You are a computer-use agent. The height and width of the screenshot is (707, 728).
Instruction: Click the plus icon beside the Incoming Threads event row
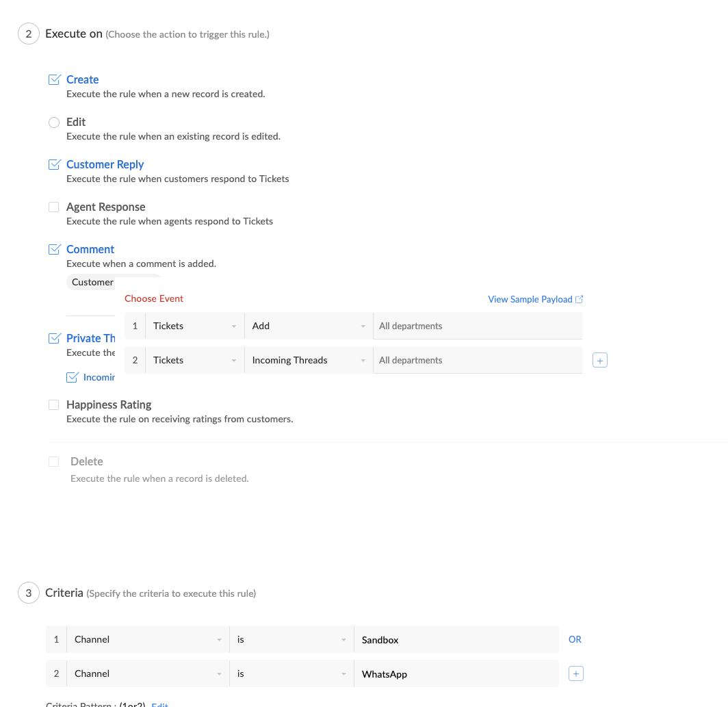pos(600,361)
